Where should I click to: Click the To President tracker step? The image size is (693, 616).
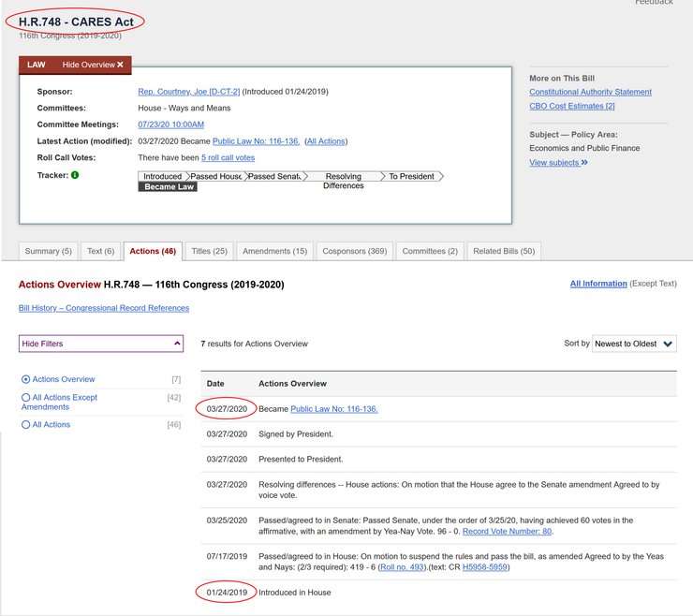coord(411,176)
